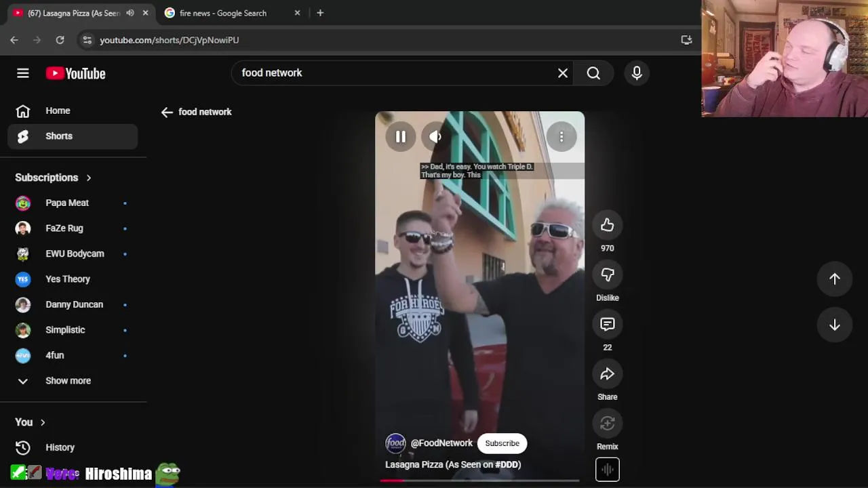Expand Show more subscriptions
868x488 pixels.
73,381
